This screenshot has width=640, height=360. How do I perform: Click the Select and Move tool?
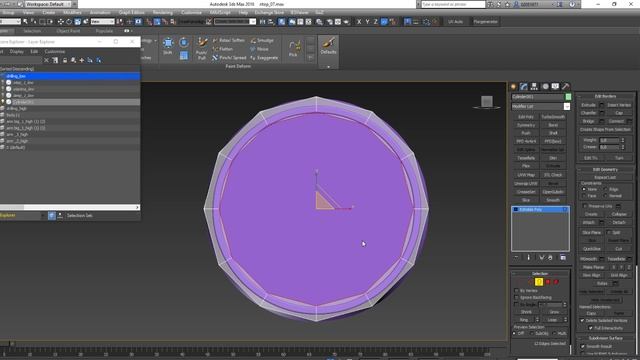[x=60, y=22]
